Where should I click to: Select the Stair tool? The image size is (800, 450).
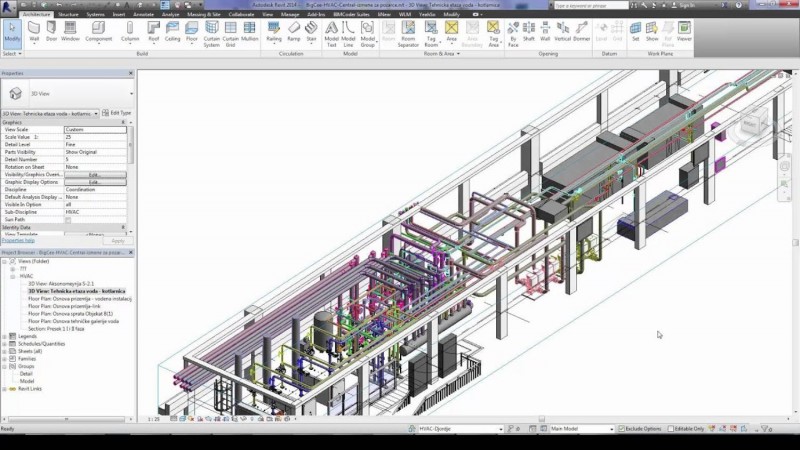[311, 32]
